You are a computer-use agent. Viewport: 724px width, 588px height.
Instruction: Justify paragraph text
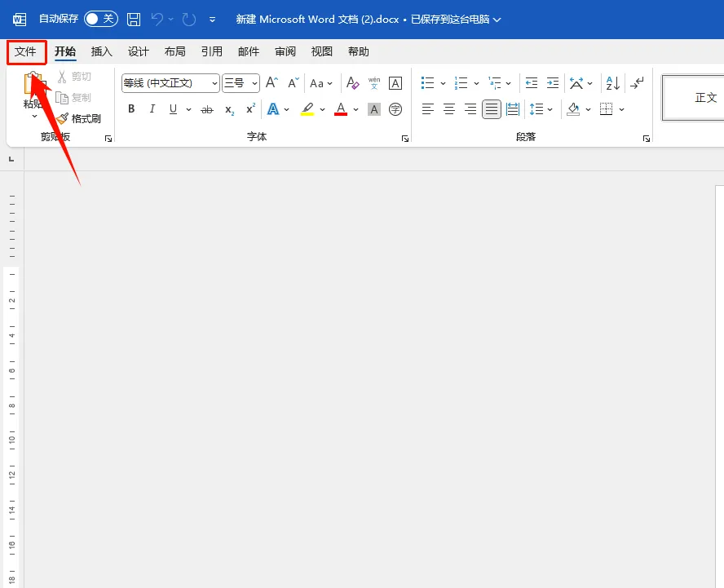pyautogui.click(x=492, y=109)
